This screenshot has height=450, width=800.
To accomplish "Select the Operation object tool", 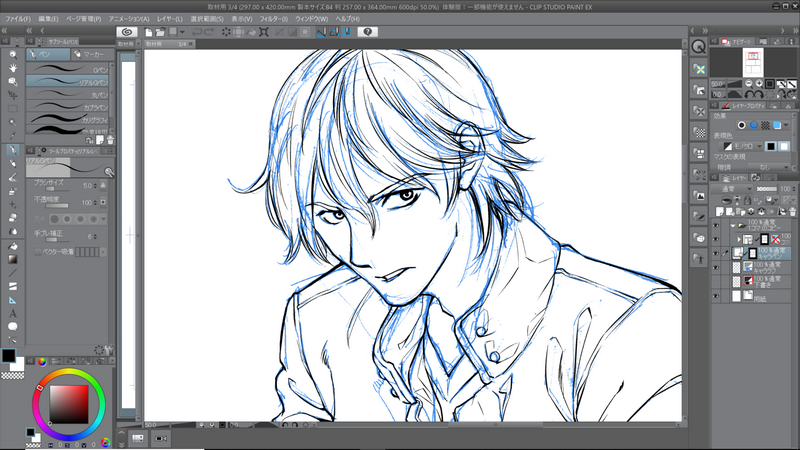I will [13, 82].
